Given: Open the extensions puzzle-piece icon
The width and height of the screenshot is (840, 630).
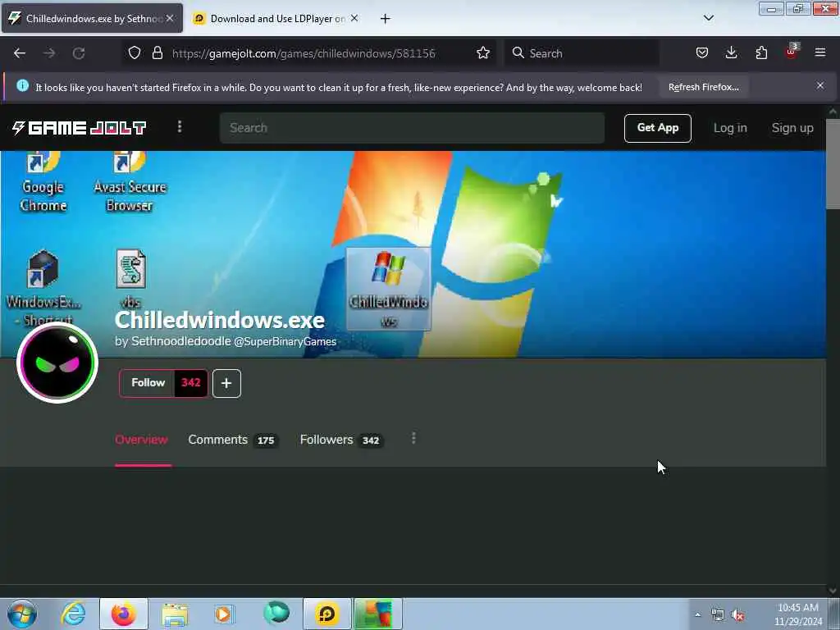Looking at the screenshot, I should (x=761, y=52).
